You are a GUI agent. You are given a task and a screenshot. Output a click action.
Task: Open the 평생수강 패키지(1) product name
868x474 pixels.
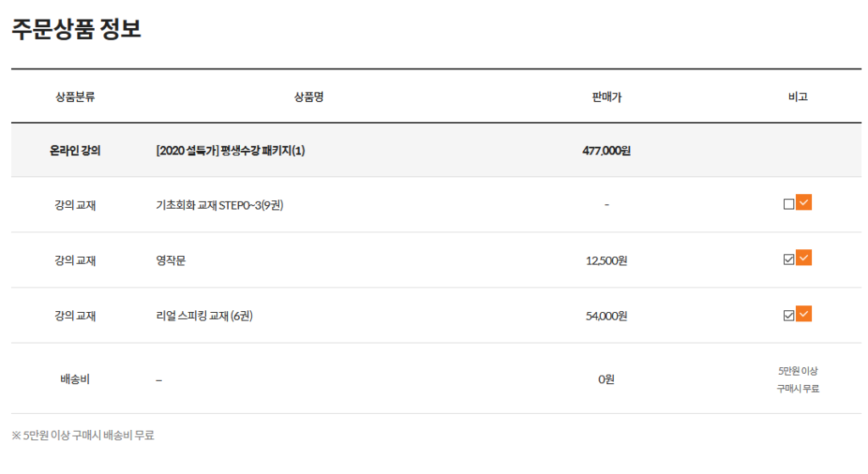point(231,151)
